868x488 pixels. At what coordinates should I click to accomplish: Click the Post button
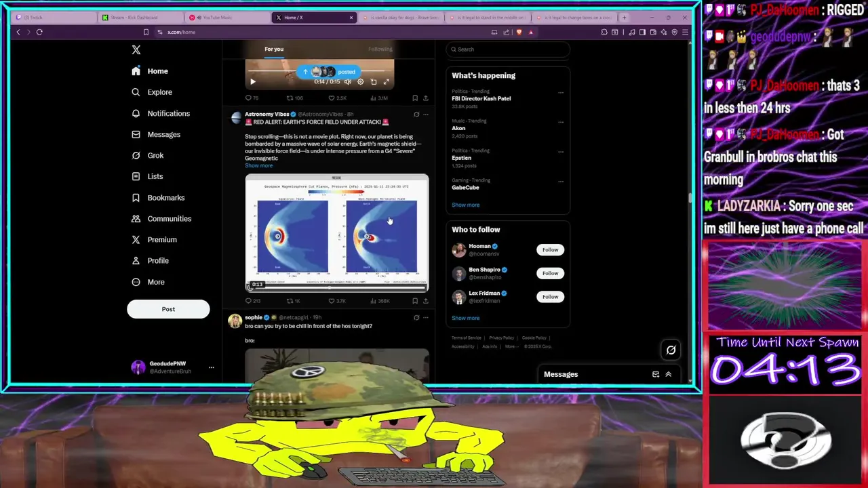168,309
